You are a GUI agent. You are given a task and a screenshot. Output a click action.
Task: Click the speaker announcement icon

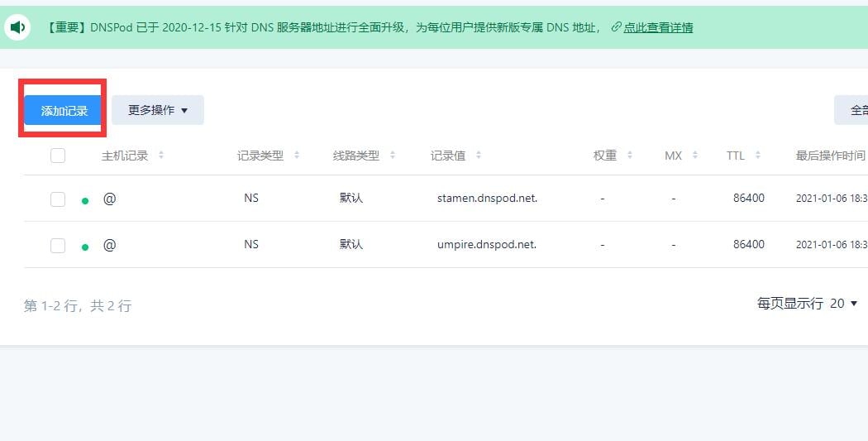click(x=17, y=26)
